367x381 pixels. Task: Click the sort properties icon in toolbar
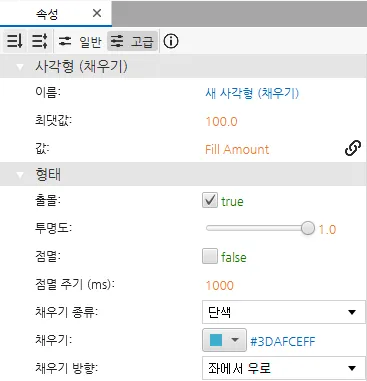click(15, 41)
